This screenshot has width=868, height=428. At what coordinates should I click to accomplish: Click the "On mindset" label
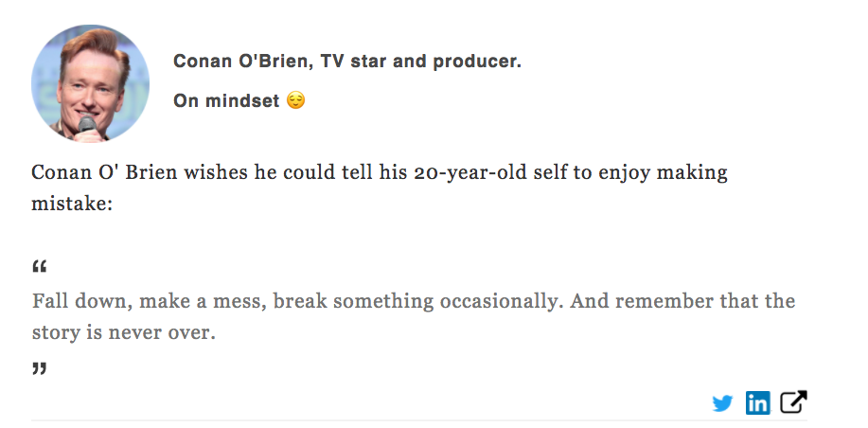tap(226, 100)
